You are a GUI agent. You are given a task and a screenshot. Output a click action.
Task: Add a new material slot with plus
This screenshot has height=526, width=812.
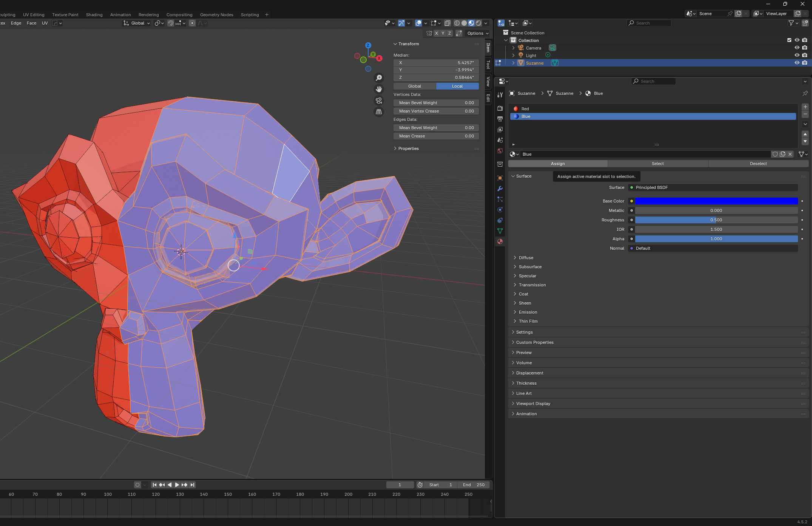coord(805,107)
